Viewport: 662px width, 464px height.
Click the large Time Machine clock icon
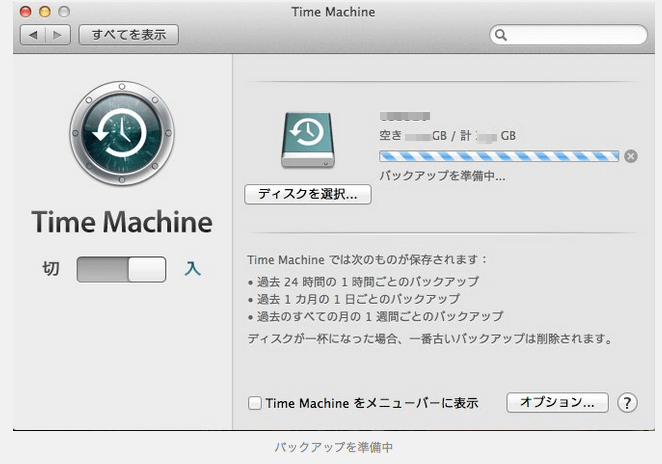point(122,133)
